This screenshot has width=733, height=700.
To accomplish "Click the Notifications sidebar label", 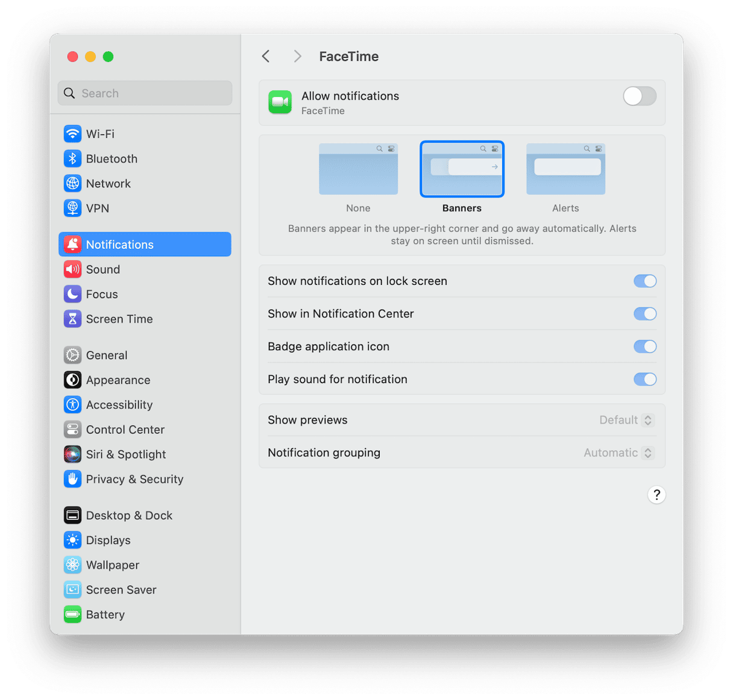I will [120, 245].
